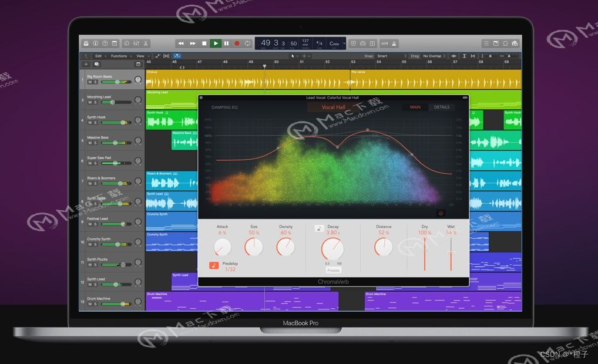Toggle Count-in 1234 button
598x364 pixels.
pyautogui.click(x=384, y=43)
